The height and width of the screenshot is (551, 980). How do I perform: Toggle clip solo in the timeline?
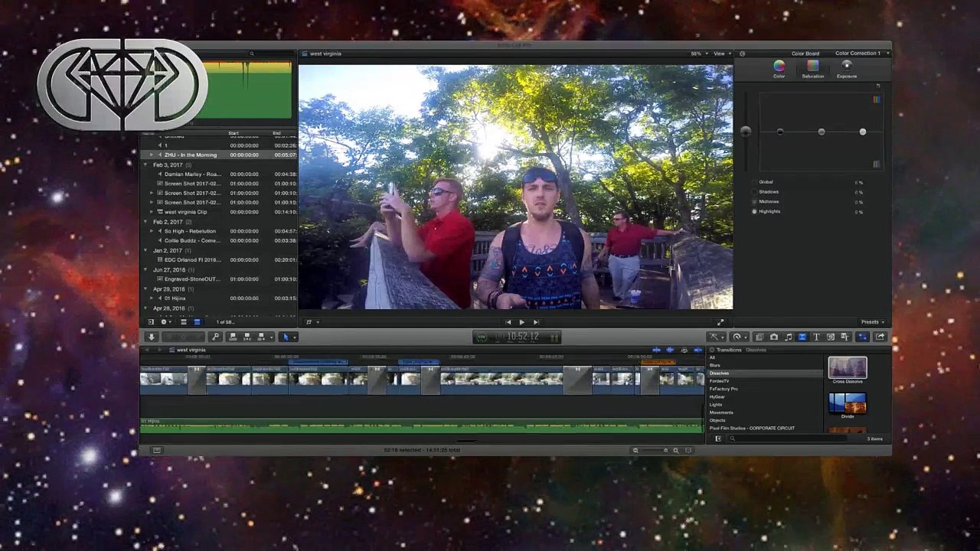pos(684,350)
